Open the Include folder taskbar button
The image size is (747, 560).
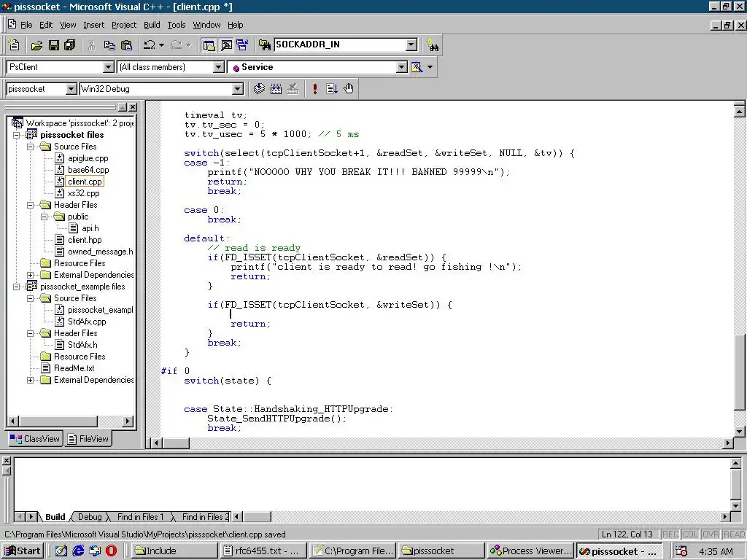point(174,551)
